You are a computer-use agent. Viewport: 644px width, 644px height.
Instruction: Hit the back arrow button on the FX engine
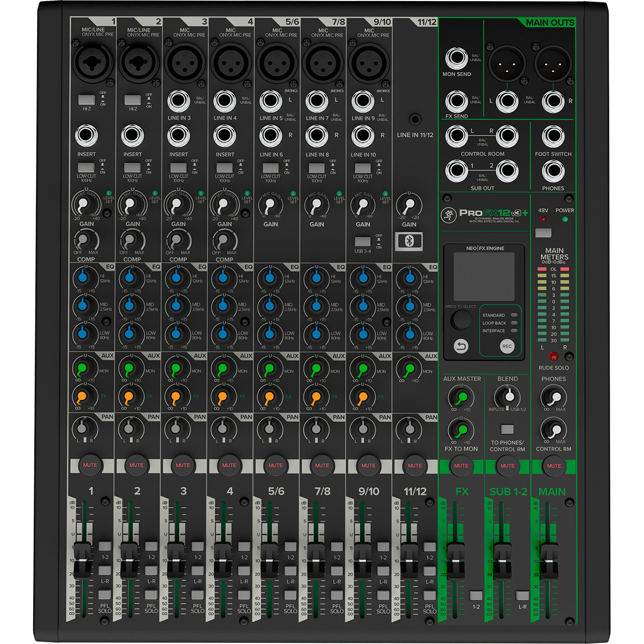point(461,347)
